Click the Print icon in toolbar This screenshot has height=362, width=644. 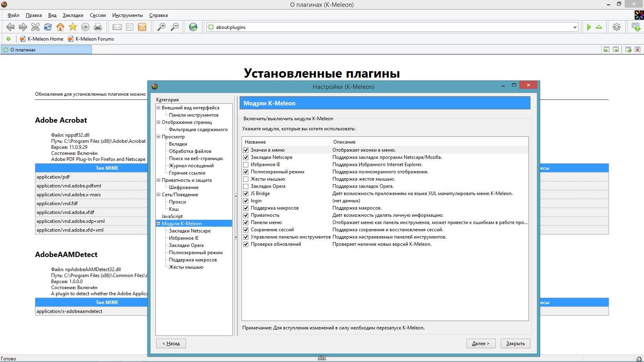pos(98,27)
